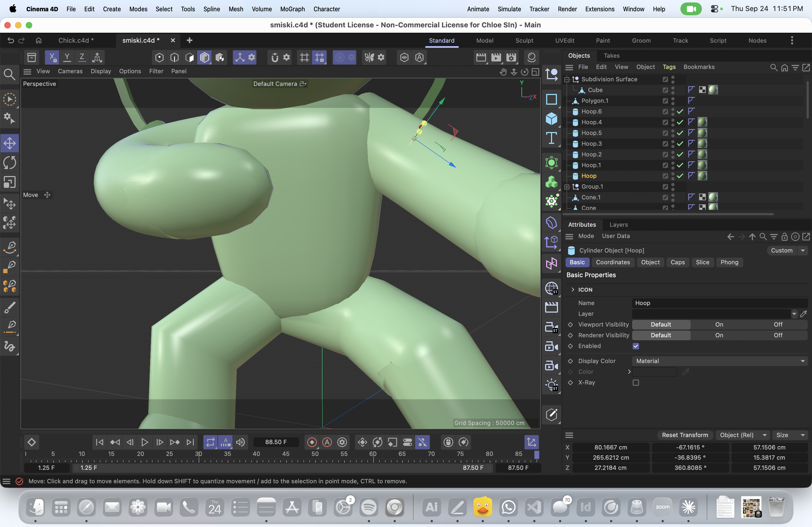
Task: Click the Reset Transform button
Action: (685, 435)
